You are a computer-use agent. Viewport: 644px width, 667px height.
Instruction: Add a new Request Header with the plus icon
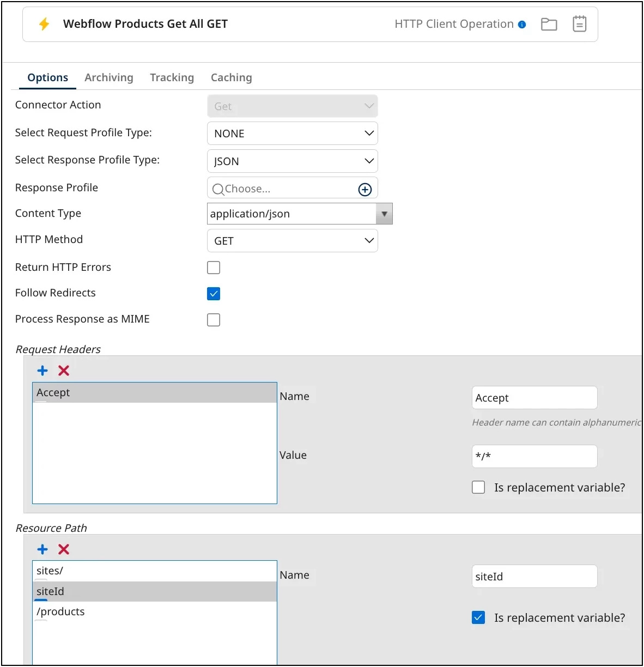42,371
